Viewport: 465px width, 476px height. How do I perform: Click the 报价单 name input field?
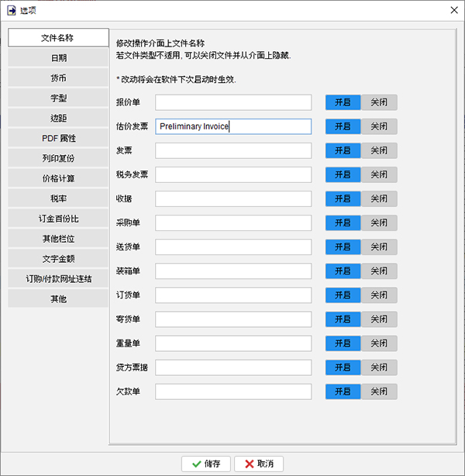coord(233,102)
